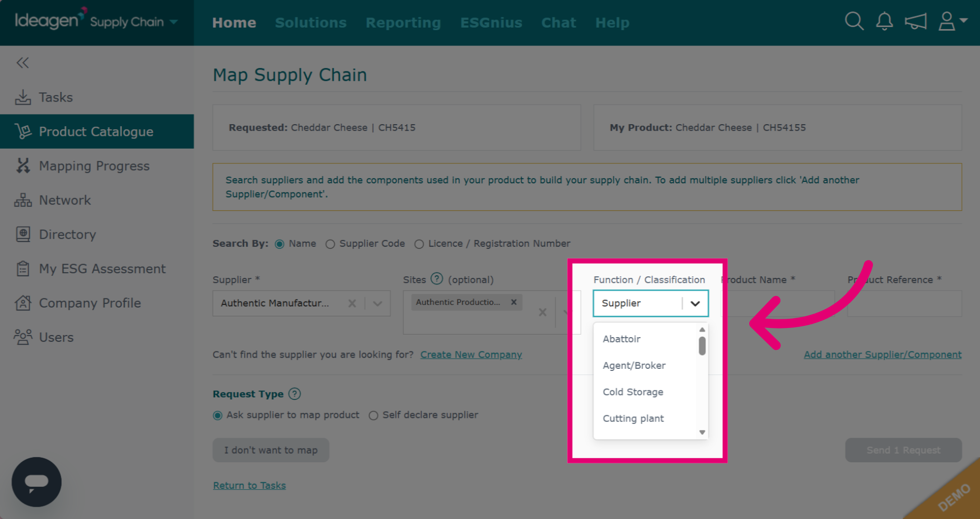Click the dropdown list scroll-up arrow
980x519 pixels.
(702, 329)
